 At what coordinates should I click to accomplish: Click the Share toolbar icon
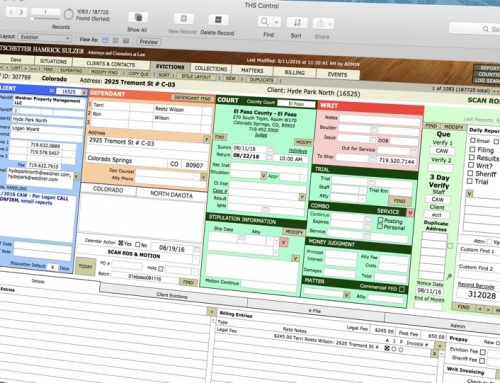[x=320, y=23]
